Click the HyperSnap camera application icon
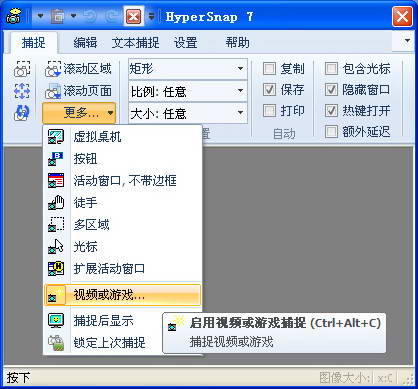The height and width of the screenshot is (389, 418). [14, 16]
